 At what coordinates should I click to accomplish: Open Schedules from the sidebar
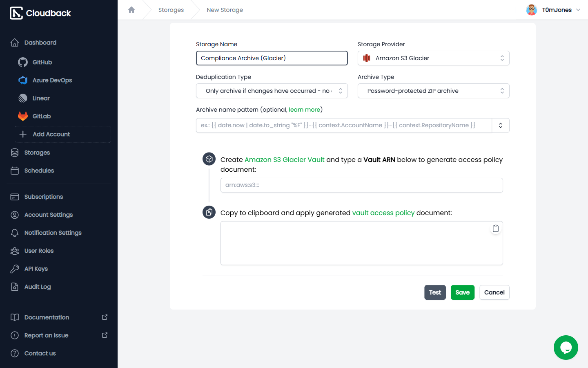pos(39,171)
